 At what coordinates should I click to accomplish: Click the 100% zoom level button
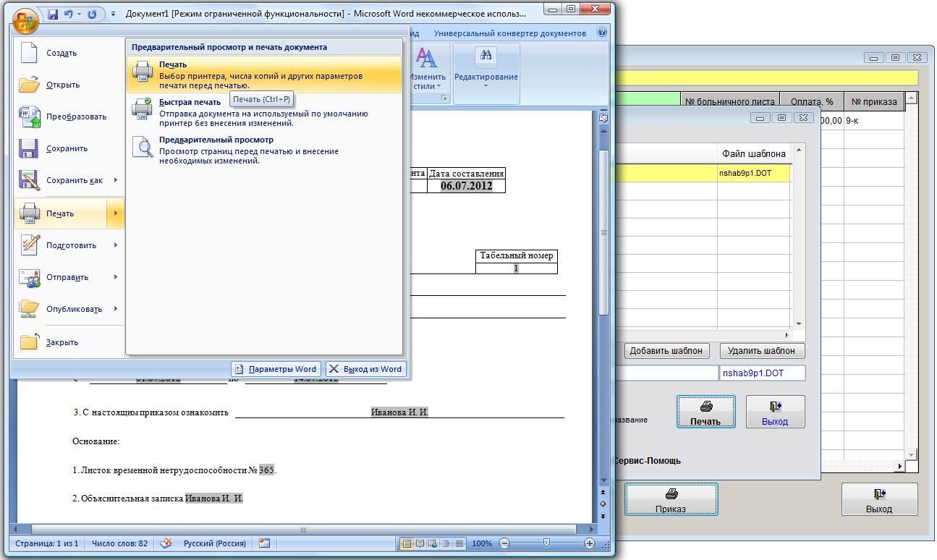coord(482,543)
